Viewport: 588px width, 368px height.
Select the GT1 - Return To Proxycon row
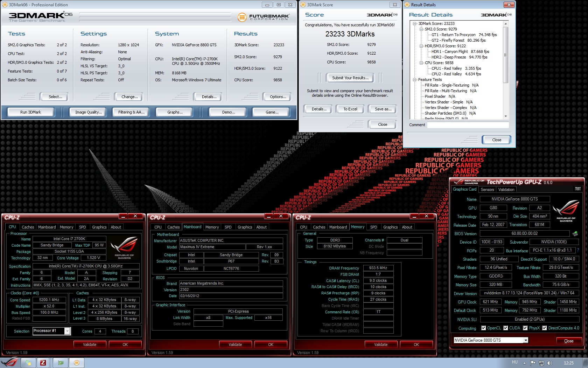tap(464, 35)
